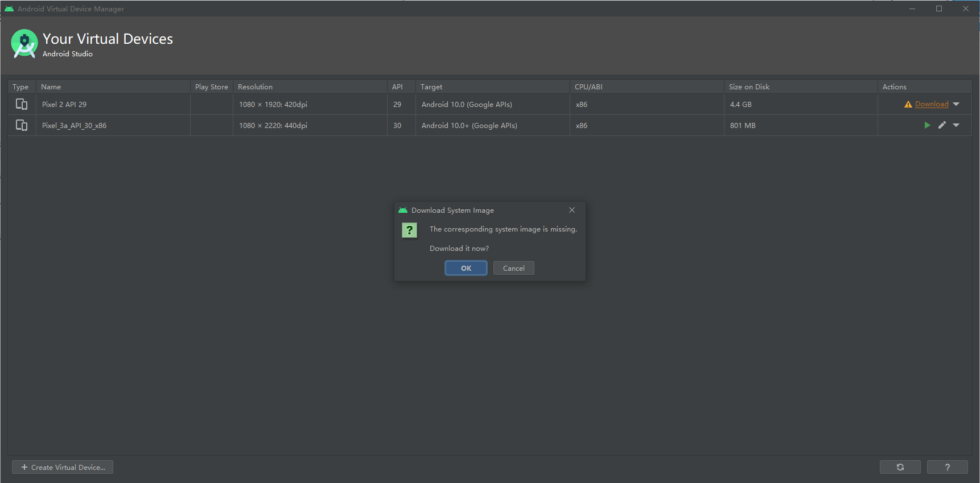Select the Pixel 2 API 29 name cell

point(113,104)
